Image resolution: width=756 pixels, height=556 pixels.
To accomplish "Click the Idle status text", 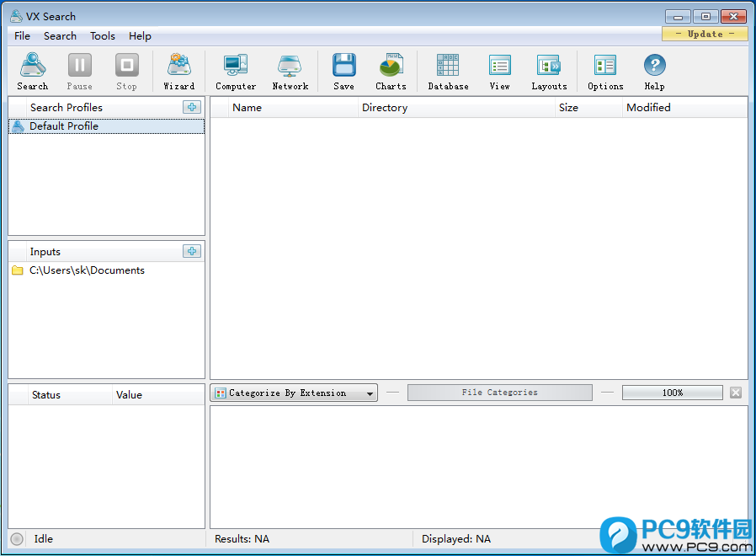I will 44,539.
